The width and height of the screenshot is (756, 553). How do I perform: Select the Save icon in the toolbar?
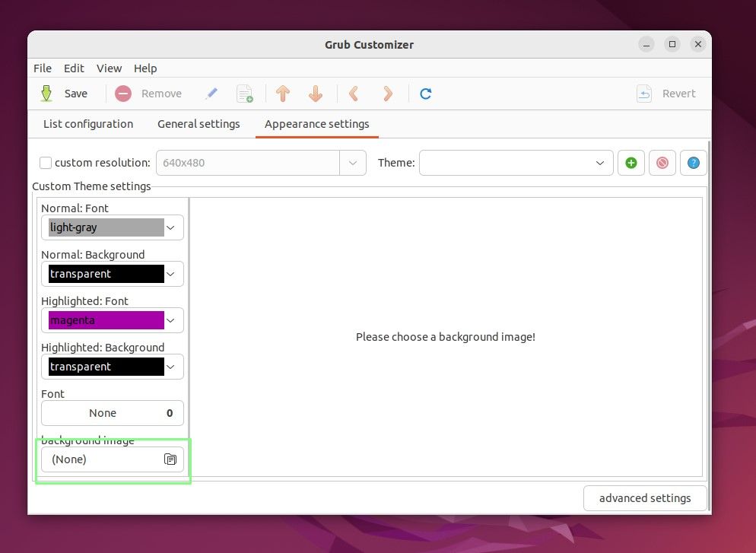46,93
